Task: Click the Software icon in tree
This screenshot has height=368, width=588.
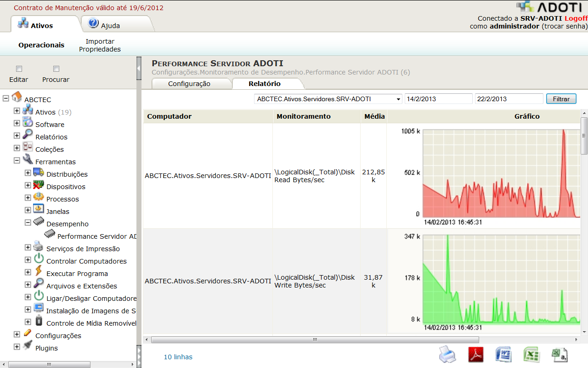Action: [28, 122]
